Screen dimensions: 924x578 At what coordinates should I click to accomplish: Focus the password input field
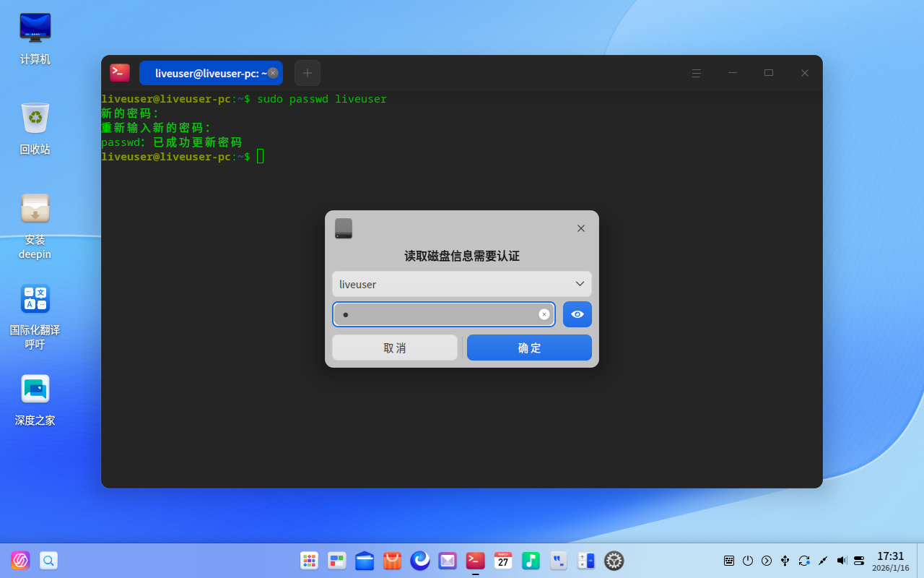[437, 314]
